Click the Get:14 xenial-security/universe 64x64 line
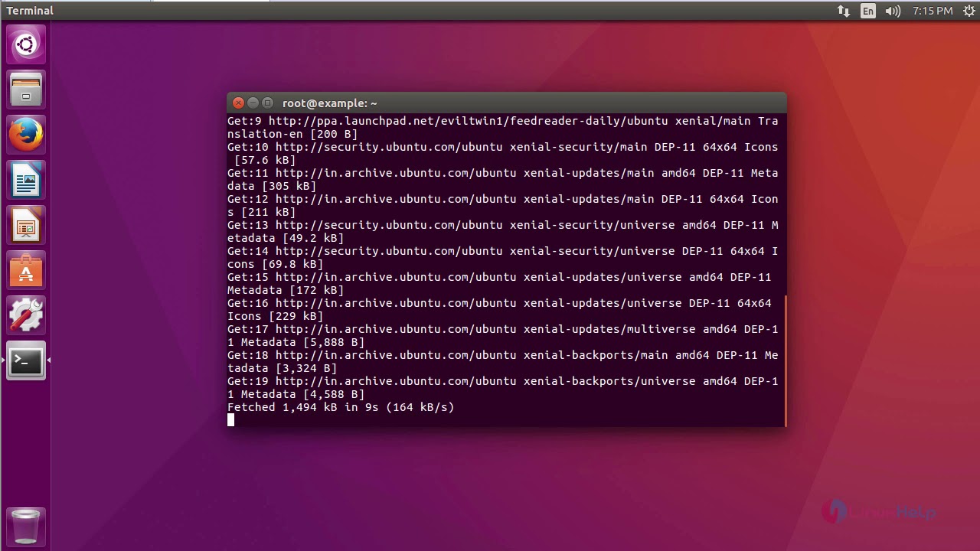Screen dimensions: 980x551 click(503, 257)
